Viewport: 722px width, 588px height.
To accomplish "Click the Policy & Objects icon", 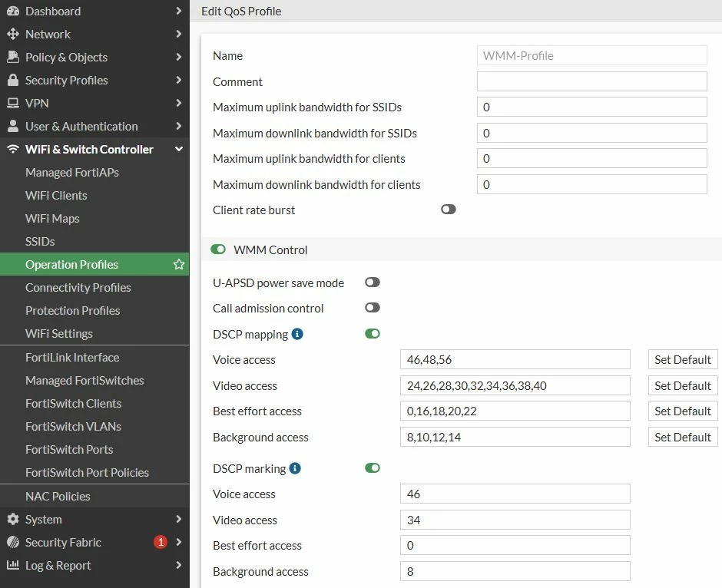I will point(13,57).
